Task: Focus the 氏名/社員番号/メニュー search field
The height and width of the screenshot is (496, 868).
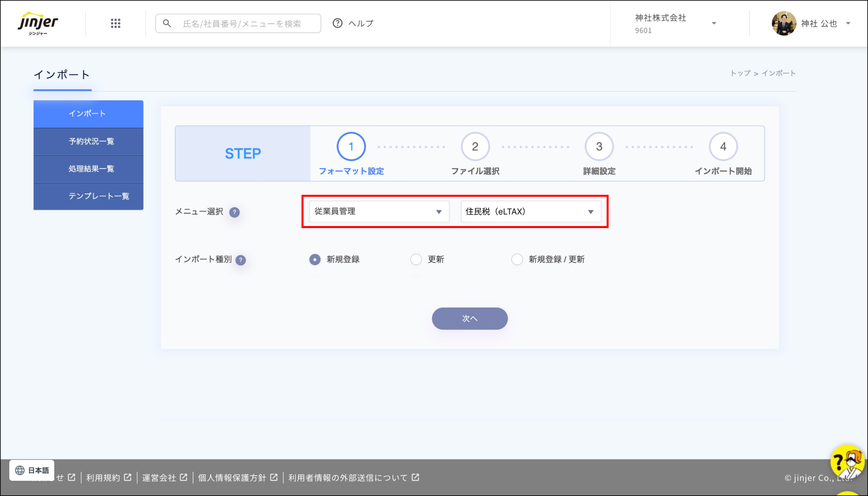Action: click(238, 23)
